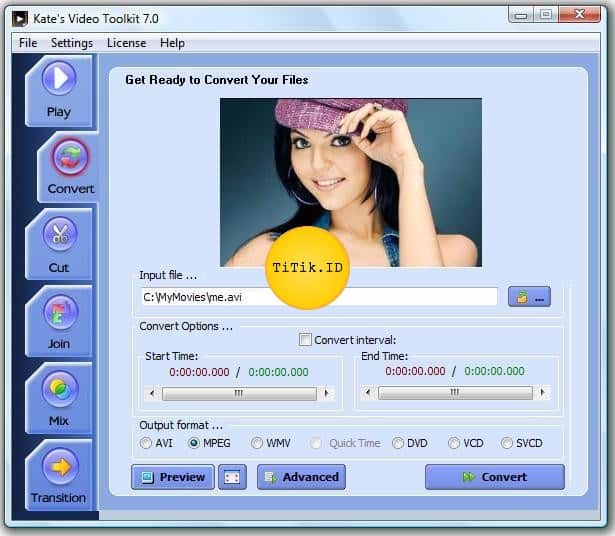Click Start Time slider right arrow
Viewport: 615px width, 536px height.
coord(326,393)
